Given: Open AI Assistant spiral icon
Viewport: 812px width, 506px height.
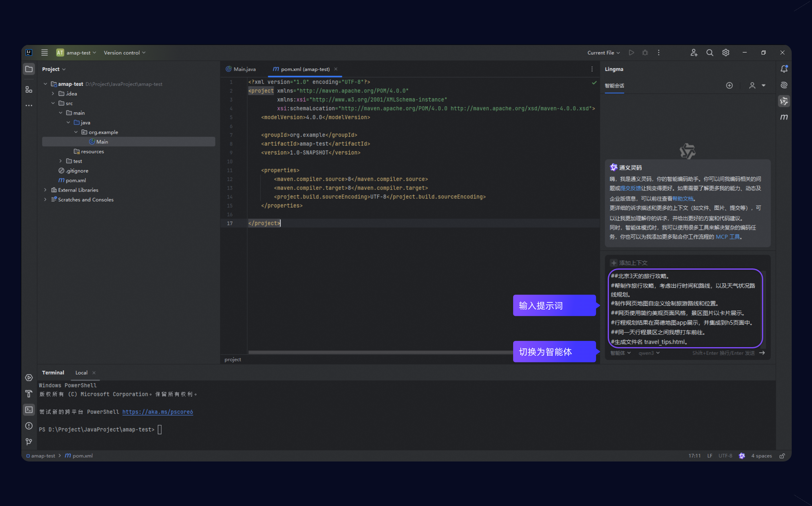Looking at the screenshot, I should (x=784, y=85).
